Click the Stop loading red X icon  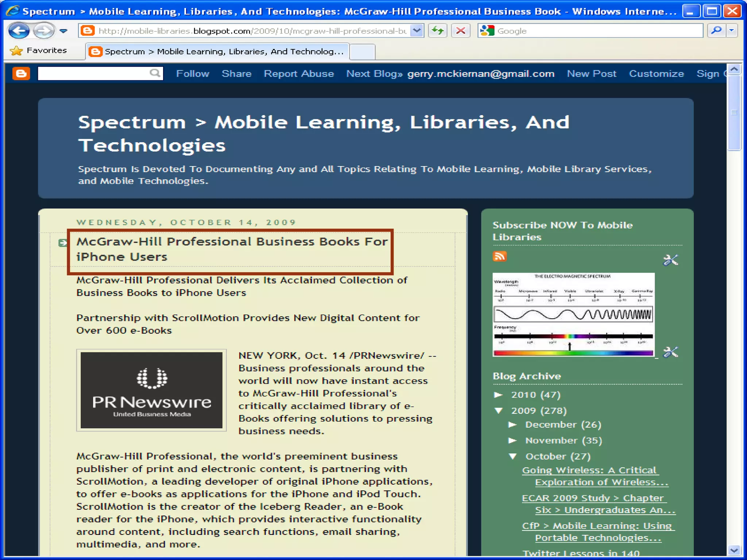[x=460, y=31]
